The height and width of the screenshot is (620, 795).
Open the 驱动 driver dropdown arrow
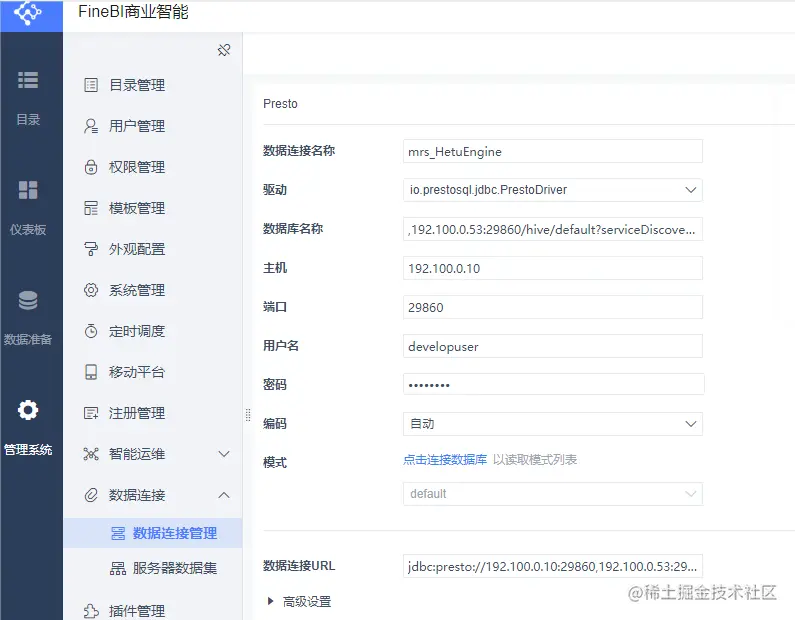click(x=691, y=190)
